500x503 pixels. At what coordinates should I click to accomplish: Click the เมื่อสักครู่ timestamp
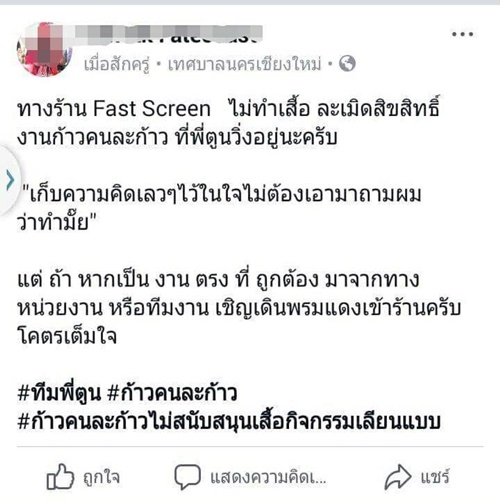coord(116,64)
